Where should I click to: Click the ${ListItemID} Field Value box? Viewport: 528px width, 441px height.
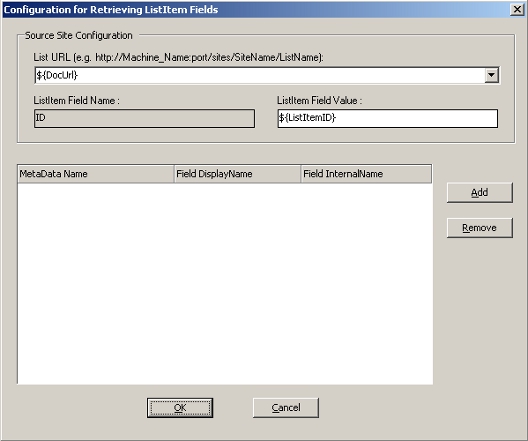388,118
